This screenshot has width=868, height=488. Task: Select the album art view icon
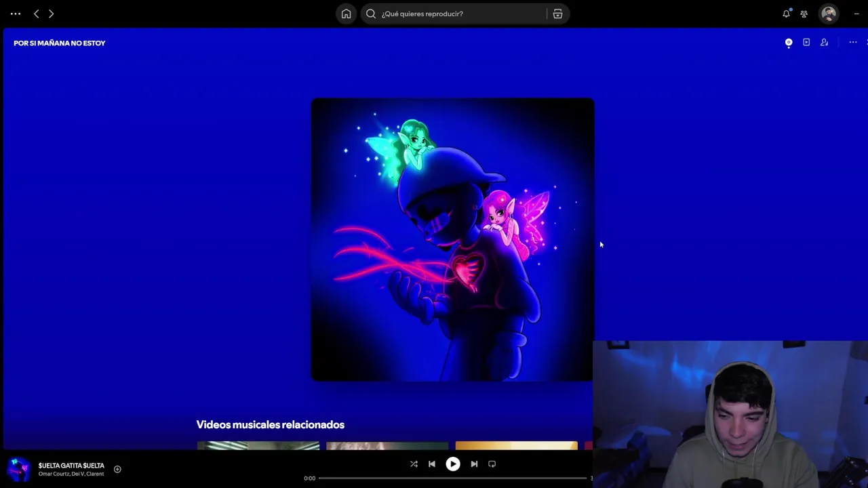point(789,42)
